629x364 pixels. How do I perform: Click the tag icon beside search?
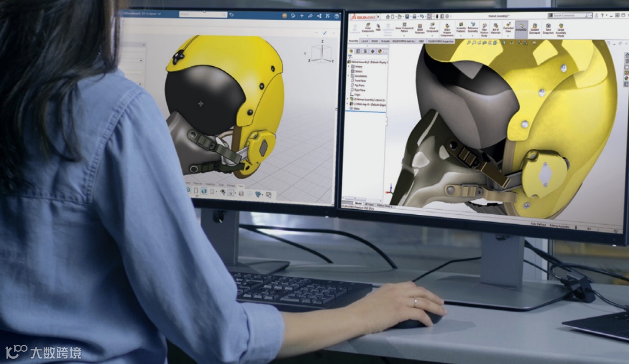[x=231, y=15]
